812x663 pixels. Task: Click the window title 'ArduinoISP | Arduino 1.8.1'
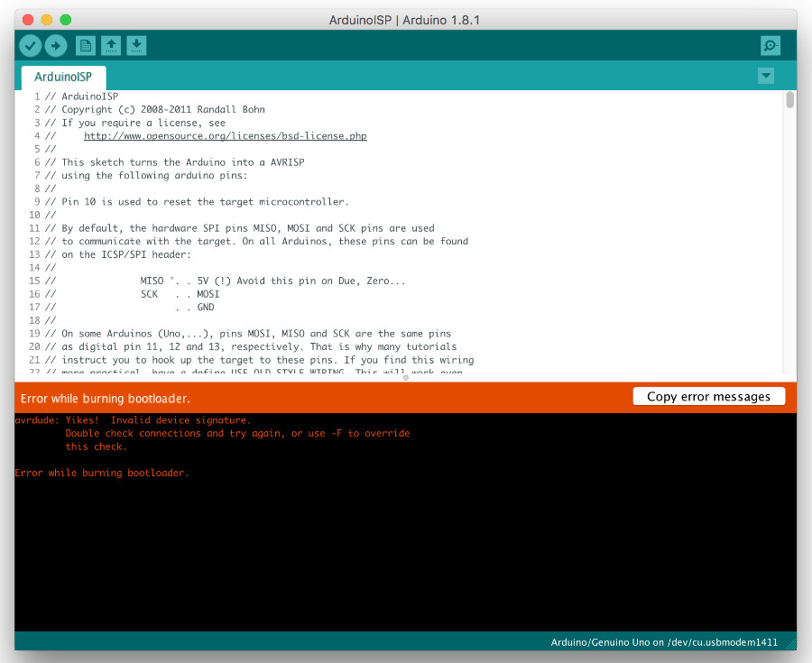tap(404, 20)
